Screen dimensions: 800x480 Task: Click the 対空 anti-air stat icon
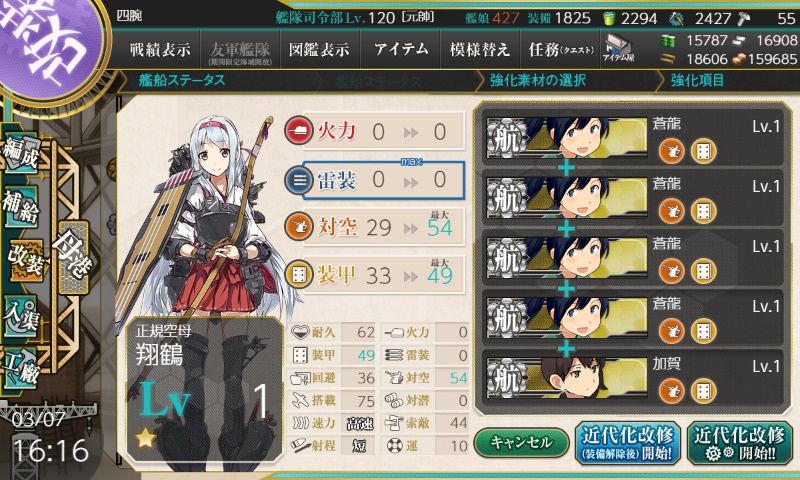pos(298,227)
